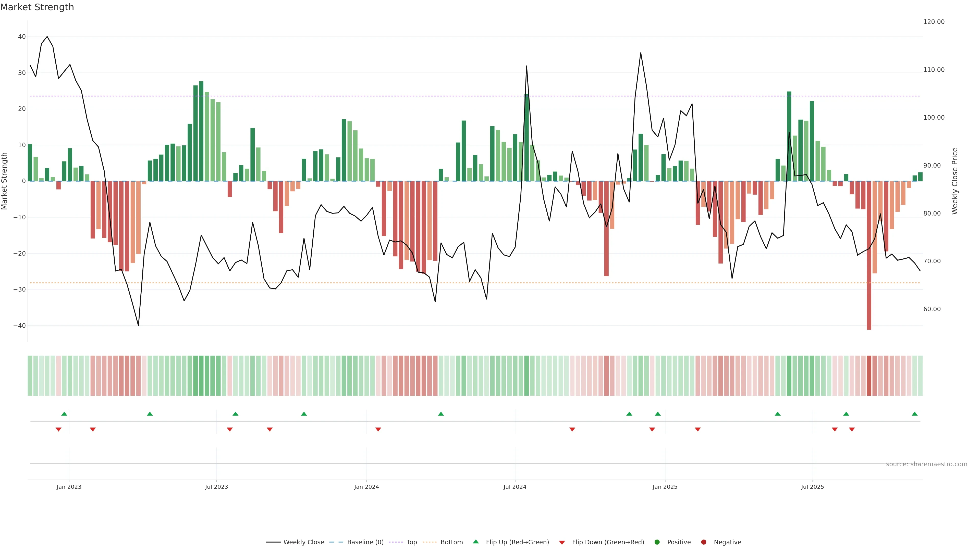980x551 pixels.
Task: Click the Flip Up legend triangle icon
Action: pos(475,542)
